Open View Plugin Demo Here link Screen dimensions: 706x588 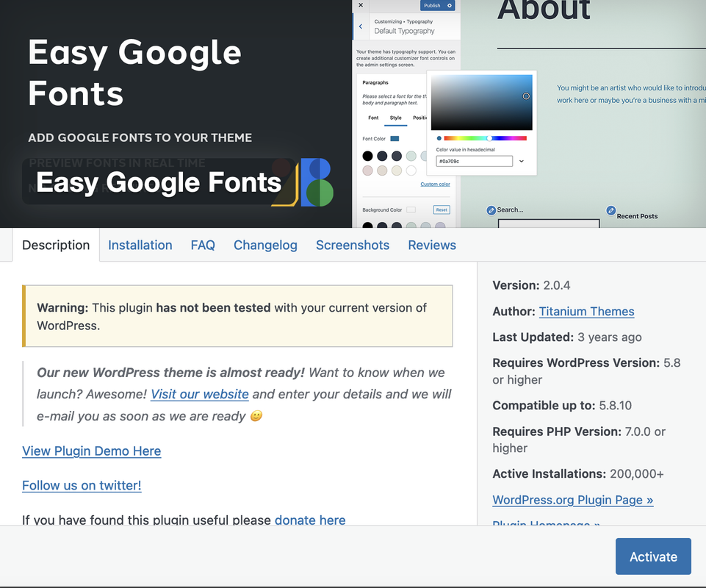coord(91,451)
